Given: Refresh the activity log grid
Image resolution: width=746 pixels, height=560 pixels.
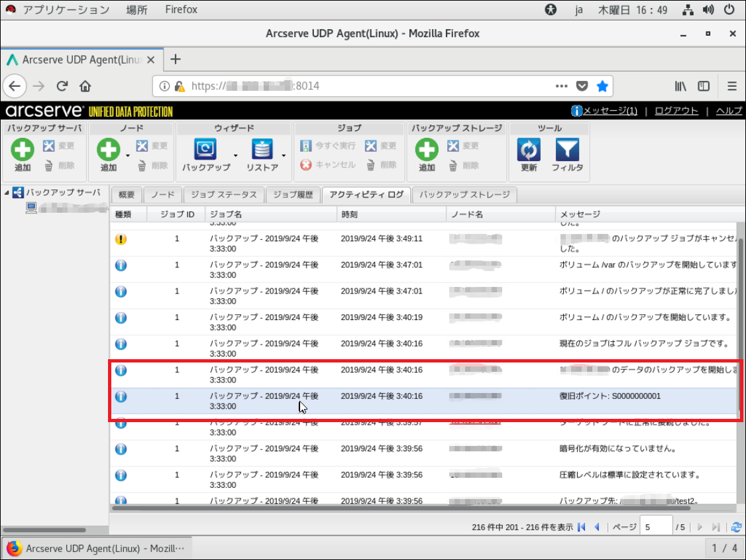Looking at the screenshot, I should pos(737,527).
